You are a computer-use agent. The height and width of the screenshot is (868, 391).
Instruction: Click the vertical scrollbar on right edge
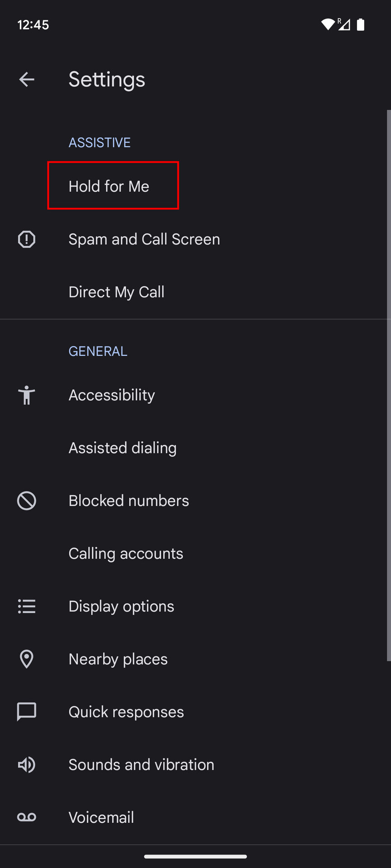(388, 384)
